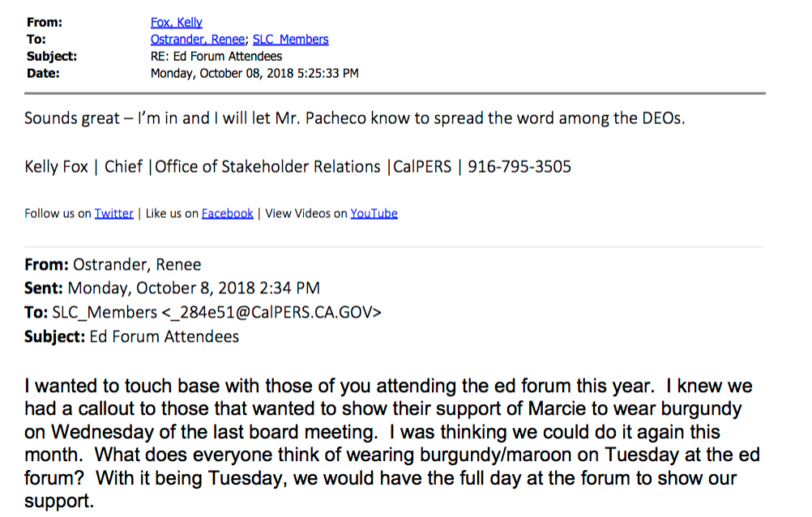
Task: Click the Ostrander, Renee recipient link
Action: [197, 40]
